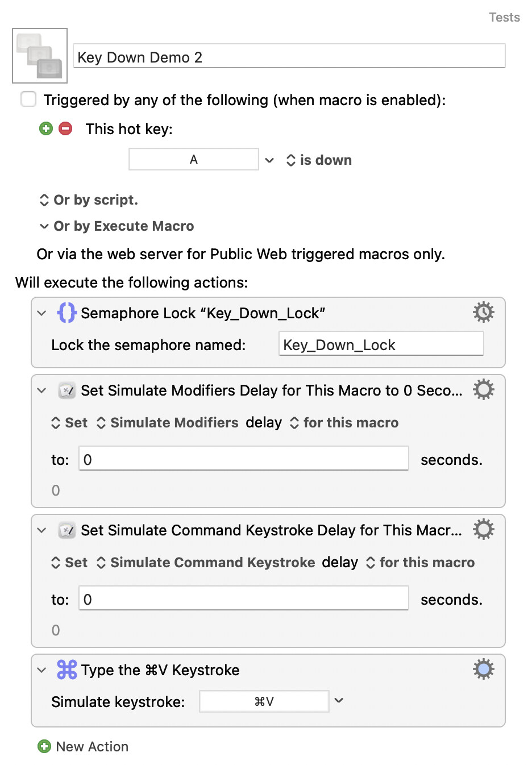Collapse the Type ⌘V Keystroke action
The image size is (532, 765).
click(x=41, y=670)
